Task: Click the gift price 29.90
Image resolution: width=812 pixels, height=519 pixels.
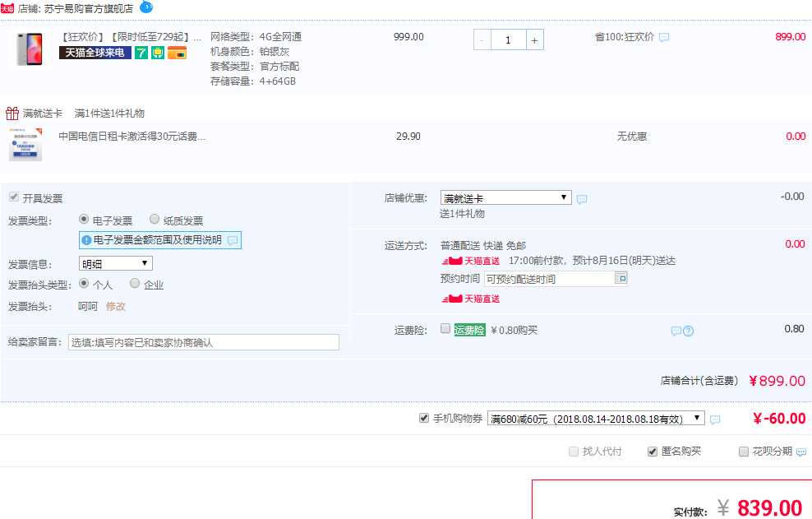Action: [408, 137]
